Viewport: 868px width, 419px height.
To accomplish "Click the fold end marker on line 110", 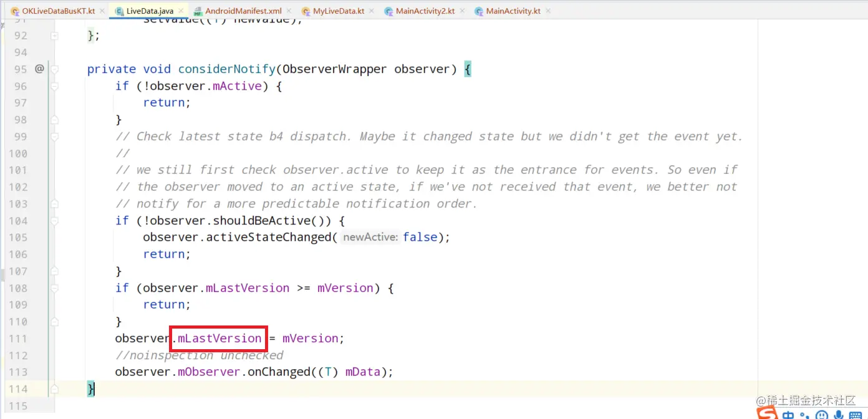I will tap(55, 322).
